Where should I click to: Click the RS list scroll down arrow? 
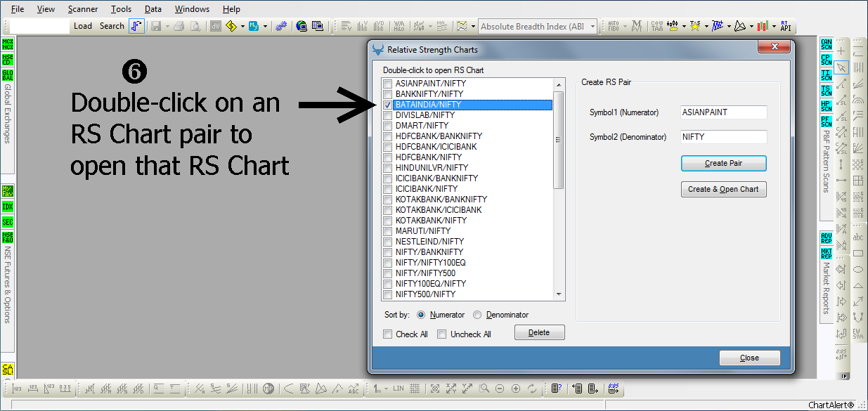(x=559, y=294)
